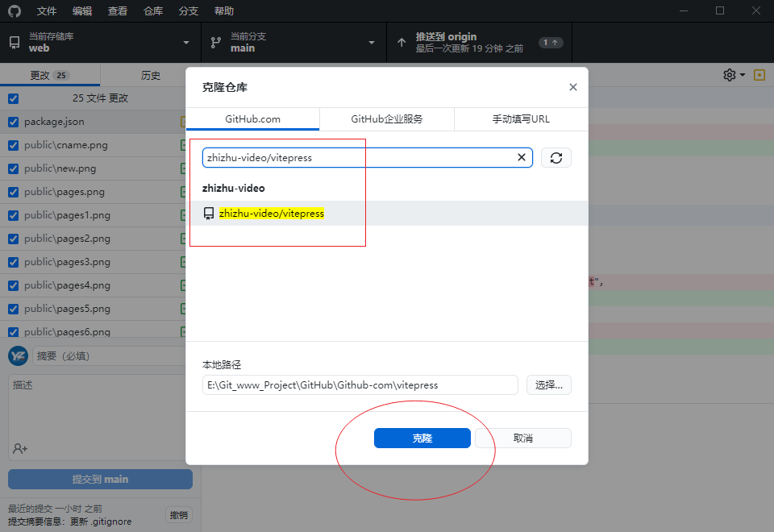This screenshot has height=532, width=774.
Task: Uncheck the public\pages6.png checkbox
Action: click(x=14, y=332)
